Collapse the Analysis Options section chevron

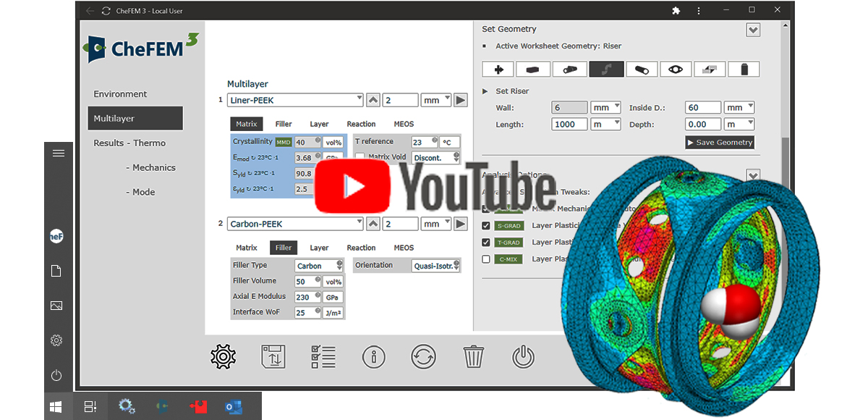pos(754,175)
